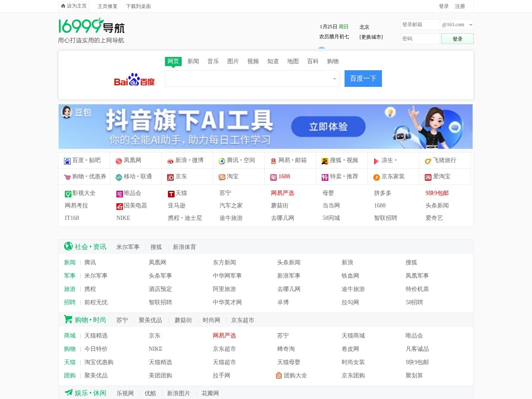
Task: Open the Gome appliance icon link
Action: point(120,206)
